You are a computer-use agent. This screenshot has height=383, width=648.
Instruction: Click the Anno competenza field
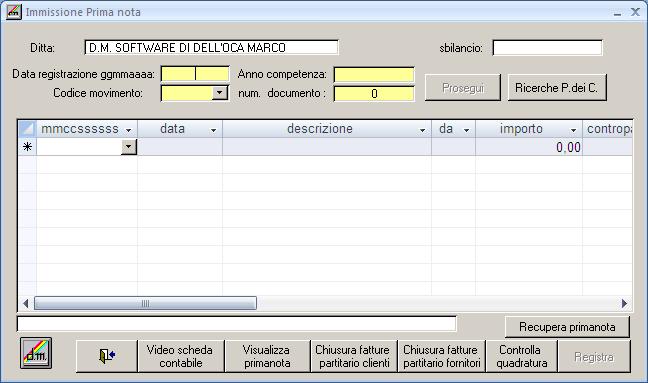[x=374, y=74]
